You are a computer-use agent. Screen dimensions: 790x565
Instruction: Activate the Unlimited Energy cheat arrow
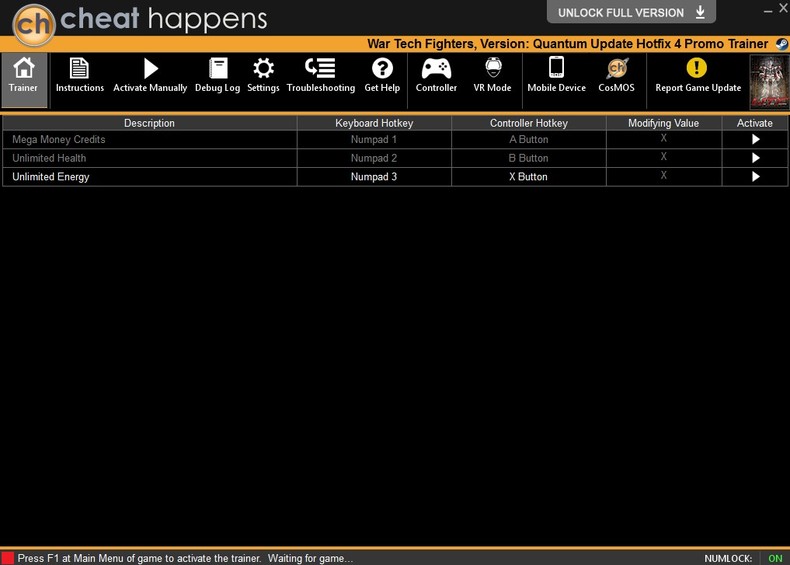point(755,177)
